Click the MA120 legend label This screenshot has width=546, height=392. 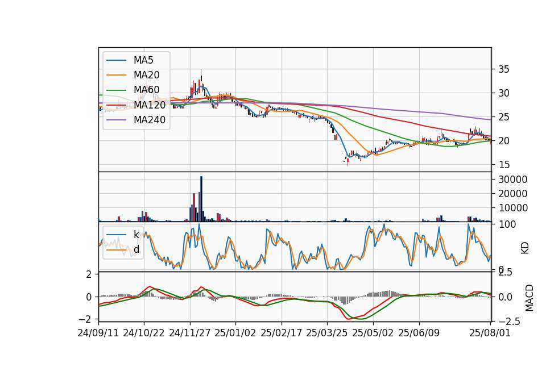[x=150, y=105]
